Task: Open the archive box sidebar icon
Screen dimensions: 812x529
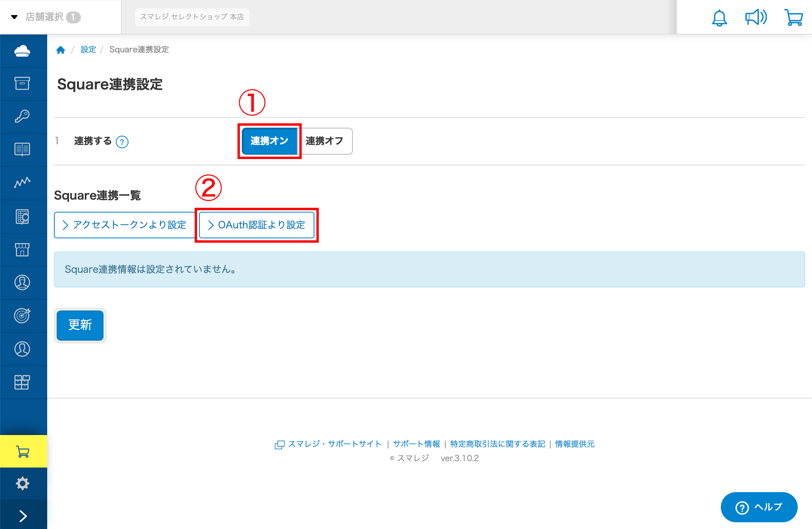Action: (x=22, y=83)
